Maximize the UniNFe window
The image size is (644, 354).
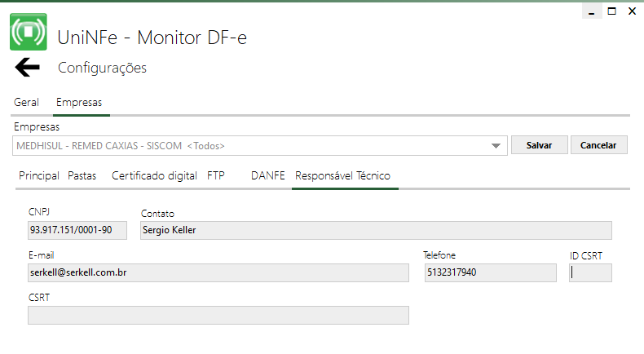coord(612,11)
